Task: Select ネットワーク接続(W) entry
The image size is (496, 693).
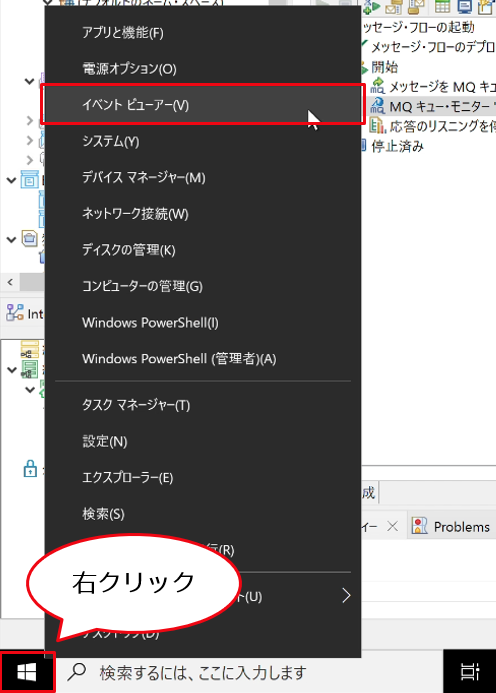Action: tap(202, 214)
